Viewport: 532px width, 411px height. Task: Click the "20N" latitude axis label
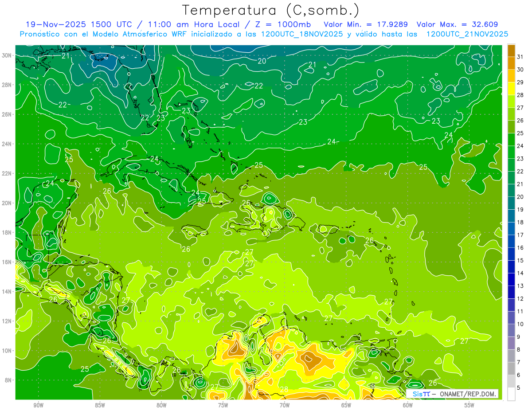click(7, 203)
